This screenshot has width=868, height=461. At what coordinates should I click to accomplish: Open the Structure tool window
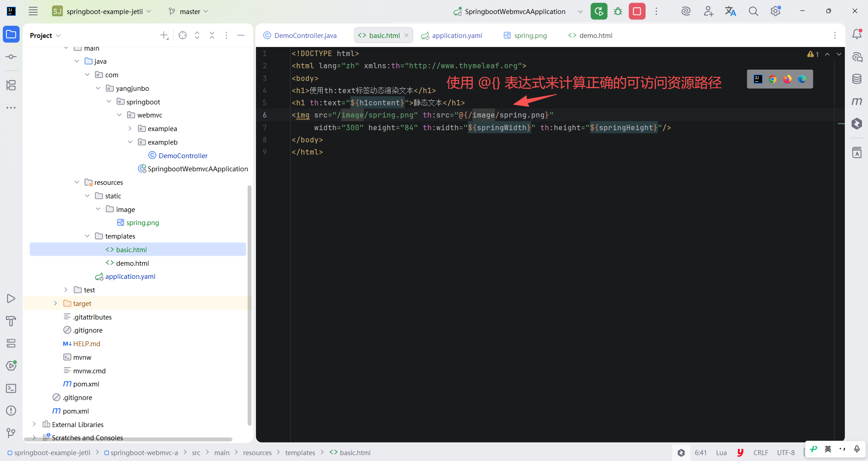pyautogui.click(x=11, y=85)
